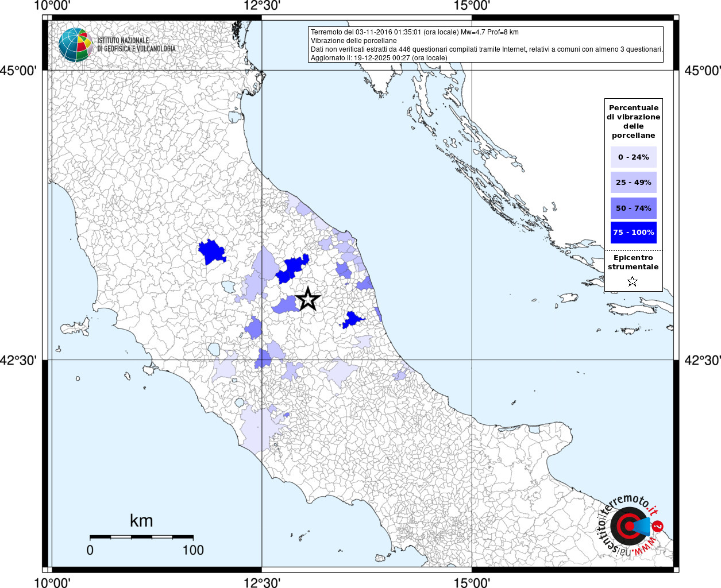721x588 pixels.
Task: Click the INGV globe logo
Action: [x=75, y=45]
